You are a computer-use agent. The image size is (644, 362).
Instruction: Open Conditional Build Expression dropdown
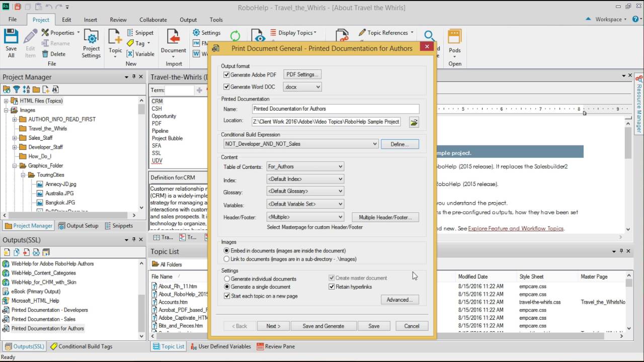(301, 144)
